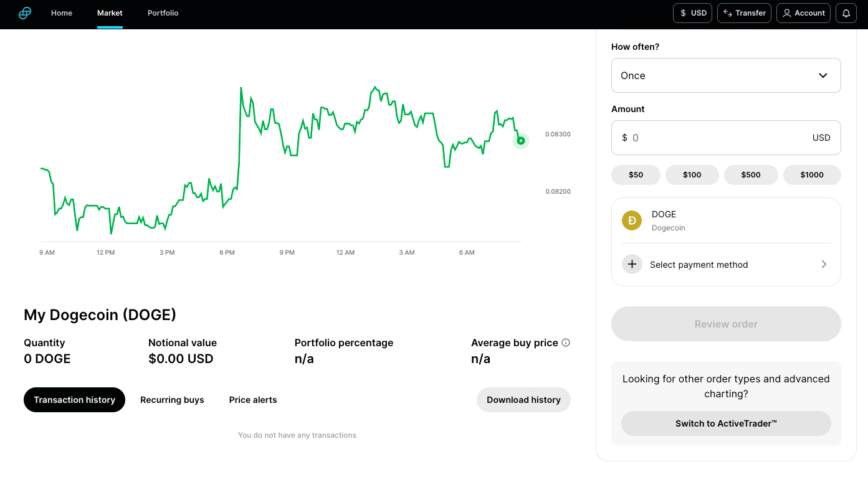Click the Dogecoin coin icon

click(632, 220)
